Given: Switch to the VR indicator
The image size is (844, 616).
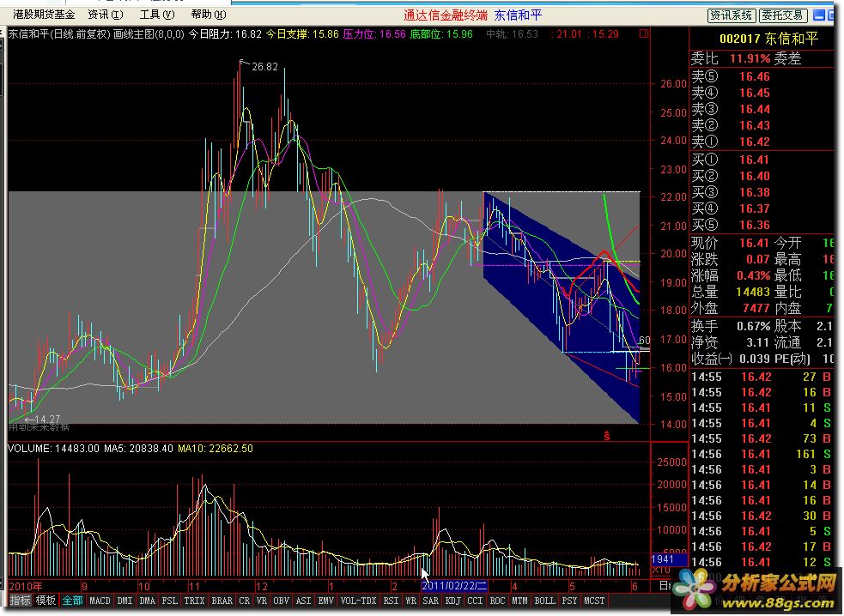Looking at the screenshot, I should tap(262, 601).
